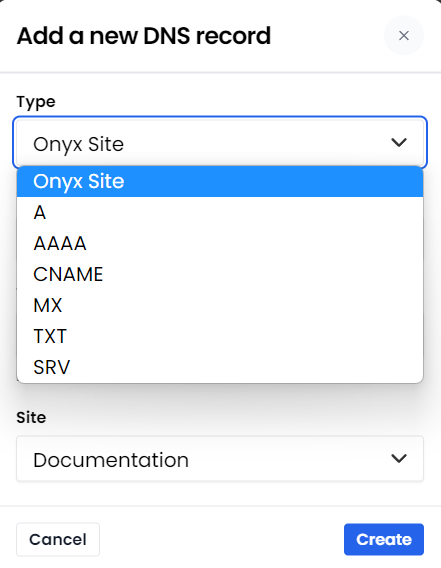This screenshot has height=568, width=441.
Task: Click the Add a new DNS record heading
Action: (144, 36)
